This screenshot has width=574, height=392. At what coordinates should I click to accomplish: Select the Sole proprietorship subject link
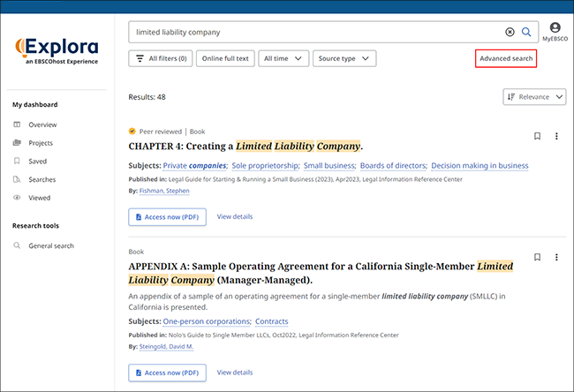pyautogui.click(x=266, y=166)
